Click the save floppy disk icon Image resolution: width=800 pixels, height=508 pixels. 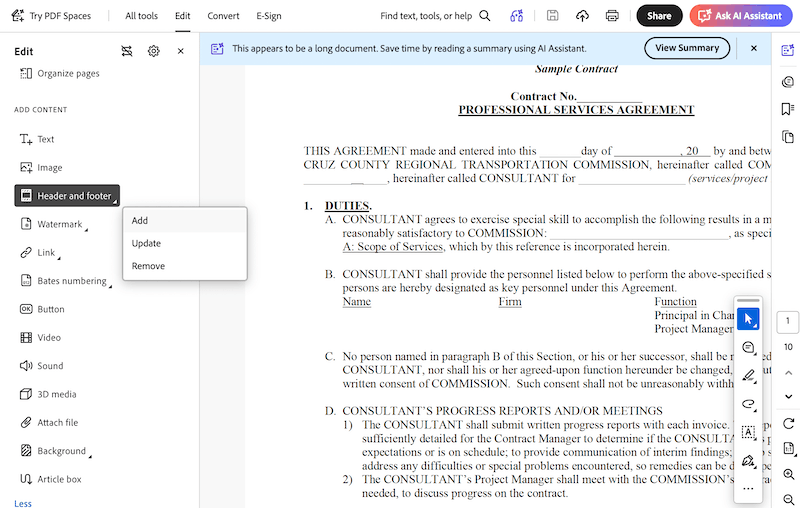553,16
